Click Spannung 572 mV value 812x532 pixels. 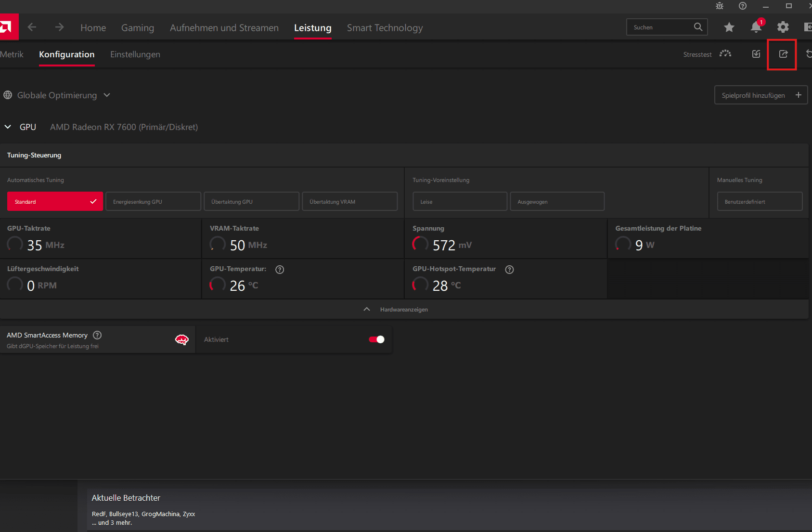452,245
